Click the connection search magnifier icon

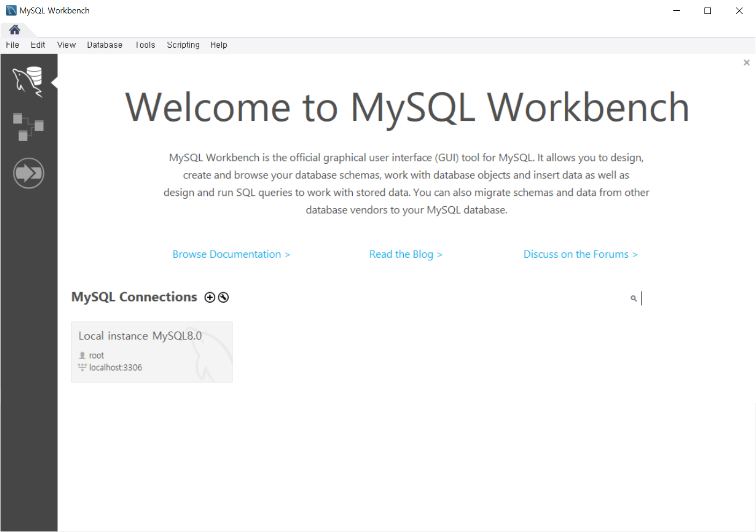tap(634, 298)
